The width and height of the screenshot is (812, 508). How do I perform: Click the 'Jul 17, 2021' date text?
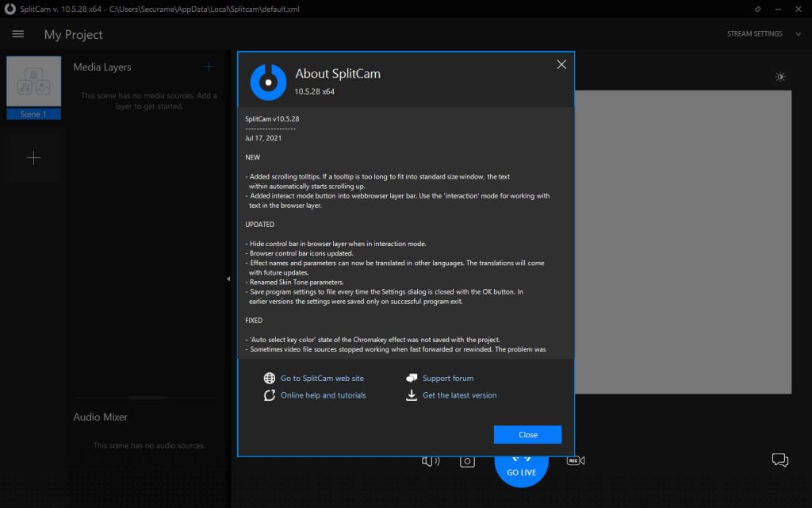(263, 138)
